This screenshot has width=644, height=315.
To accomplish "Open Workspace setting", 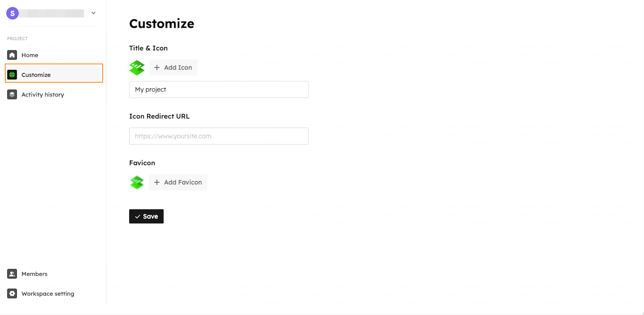I will [x=48, y=294].
